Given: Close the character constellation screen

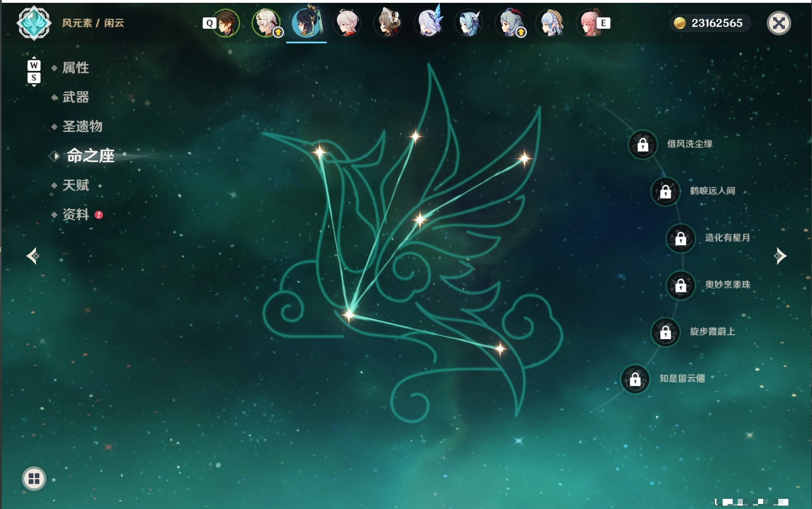Looking at the screenshot, I should click(779, 23).
